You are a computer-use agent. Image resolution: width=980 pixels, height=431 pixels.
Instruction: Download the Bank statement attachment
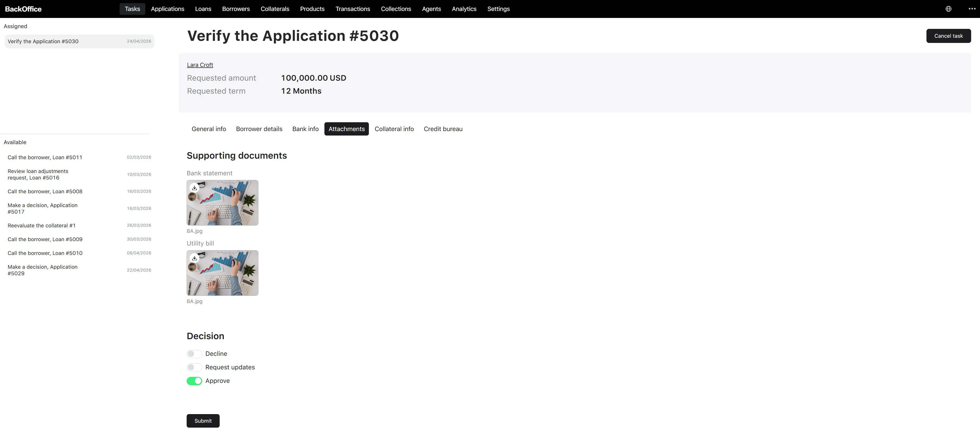(x=194, y=188)
